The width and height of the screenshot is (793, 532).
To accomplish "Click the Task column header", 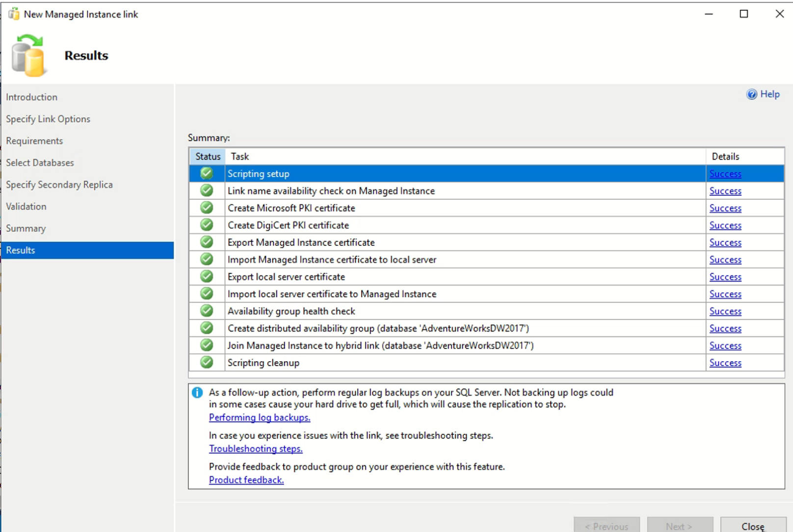I will click(465, 157).
